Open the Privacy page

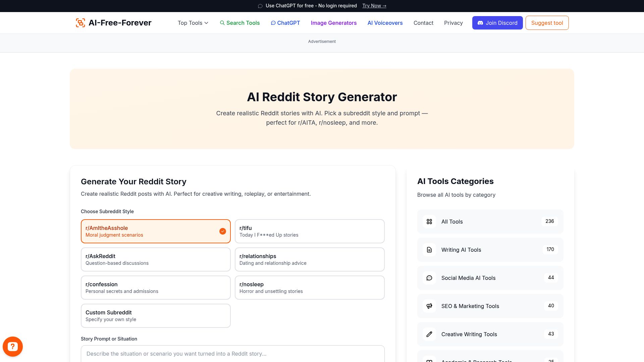click(453, 23)
